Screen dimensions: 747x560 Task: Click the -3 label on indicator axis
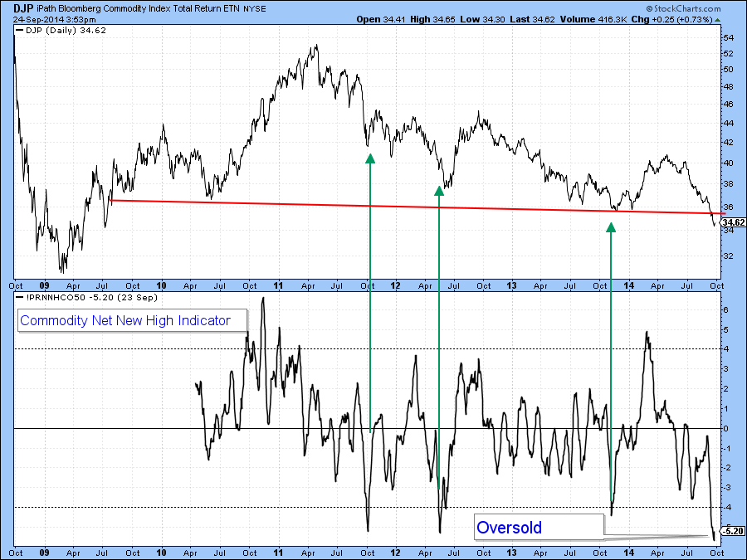(x=726, y=488)
